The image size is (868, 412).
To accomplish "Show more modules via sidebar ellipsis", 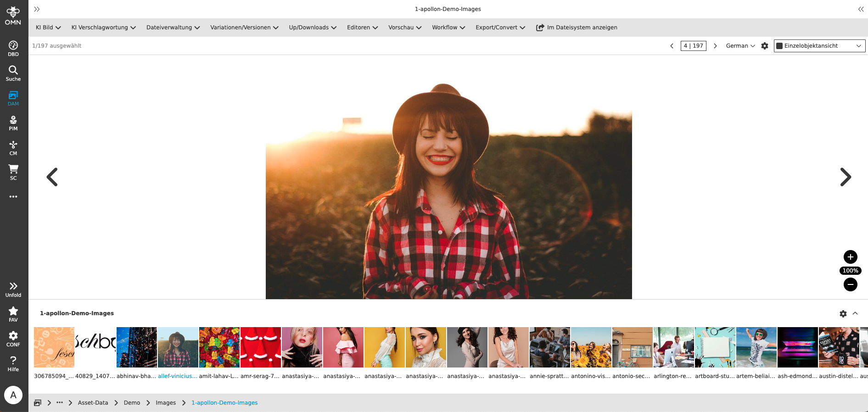I will point(13,197).
